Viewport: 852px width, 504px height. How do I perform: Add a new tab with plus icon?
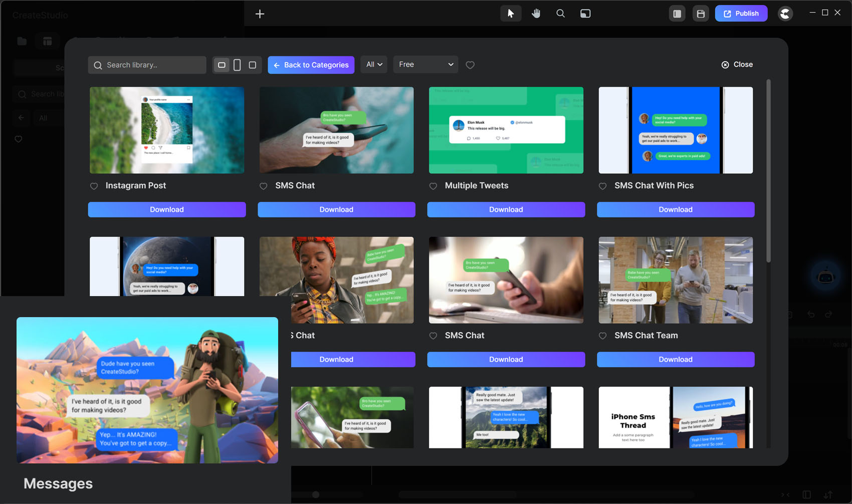point(260,14)
